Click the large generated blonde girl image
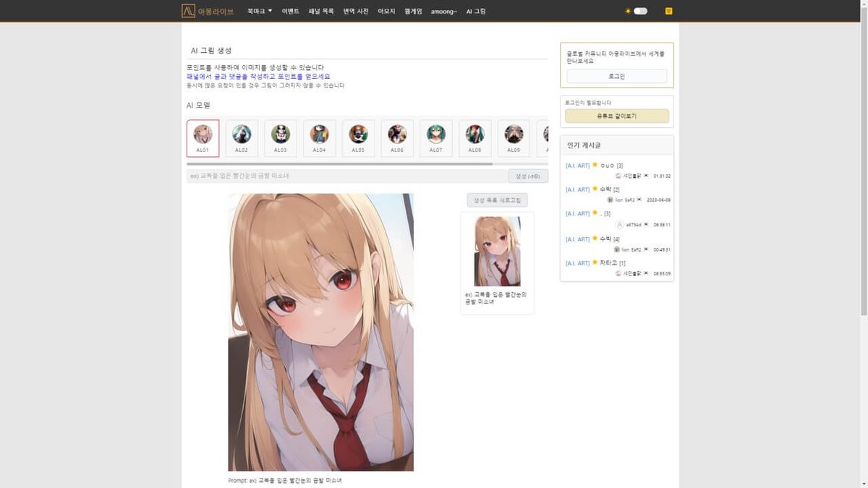868x488 pixels. [x=321, y=332]
